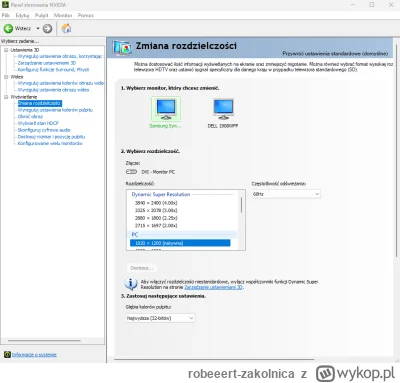Screen dimensions: 400x383
Task: Open the Pomoc menu
Action: pos(86,15)
